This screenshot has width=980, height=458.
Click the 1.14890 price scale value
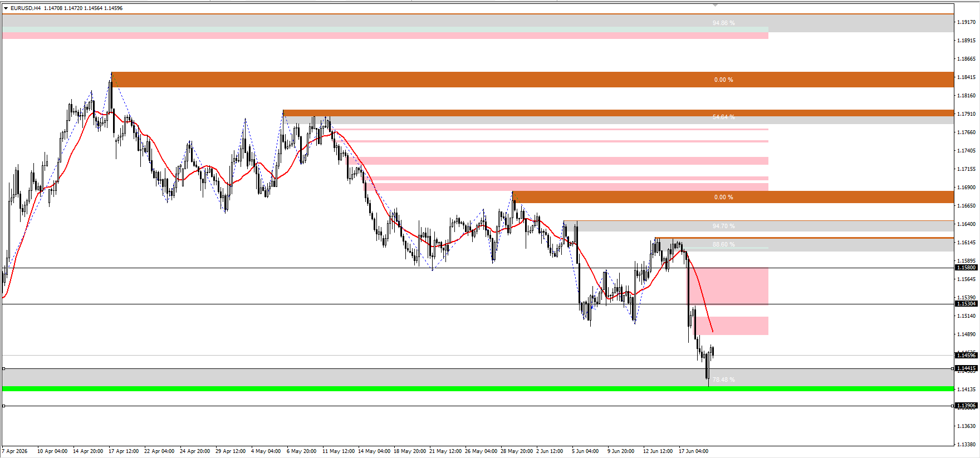pyautogui.click(x=967, y=334)
